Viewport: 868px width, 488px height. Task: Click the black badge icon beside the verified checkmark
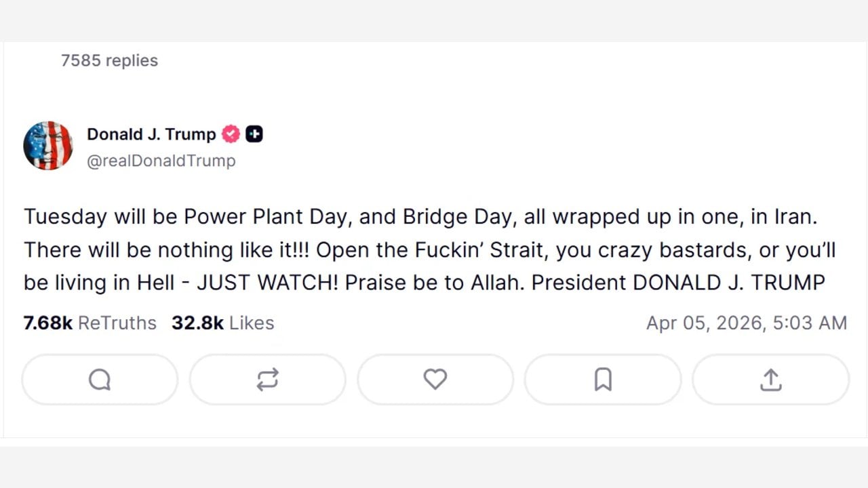tap(254, 134)
